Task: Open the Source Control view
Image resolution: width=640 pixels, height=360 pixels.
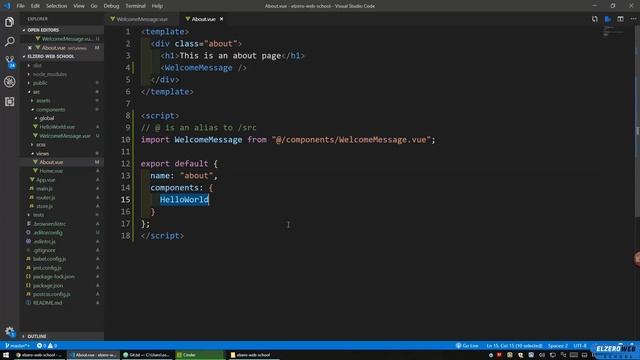Action: 9,62
